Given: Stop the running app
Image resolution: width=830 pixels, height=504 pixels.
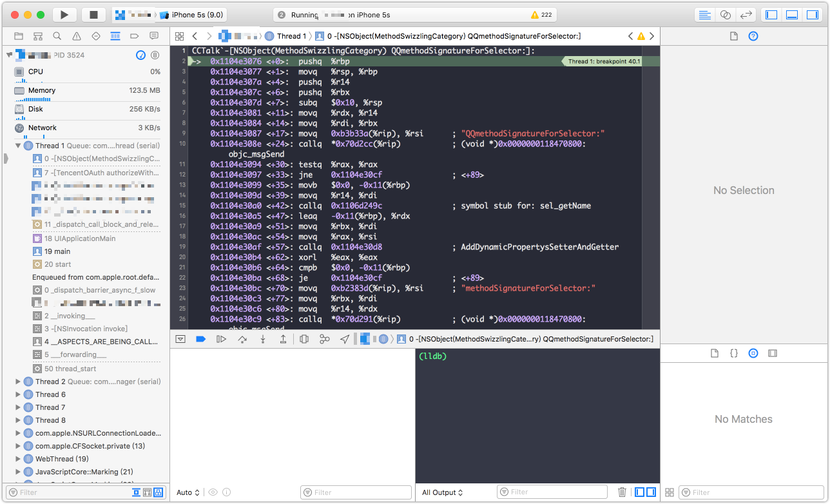Looking at the screenshot, I should point(93,15).
